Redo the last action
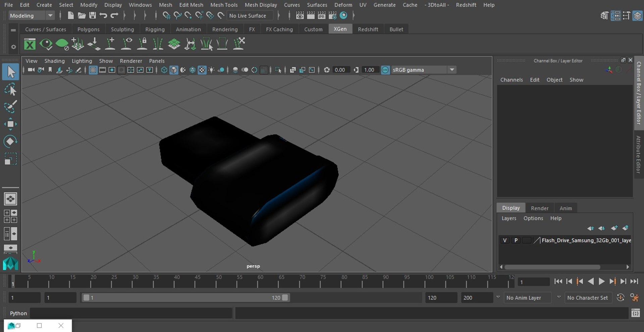 point(114,15)
